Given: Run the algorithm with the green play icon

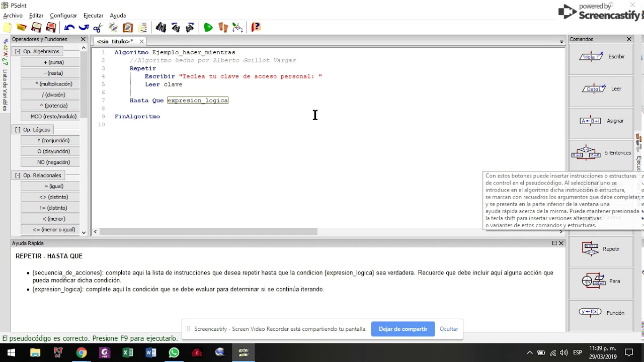Looking at the screenshot, I should pos(208,28).
